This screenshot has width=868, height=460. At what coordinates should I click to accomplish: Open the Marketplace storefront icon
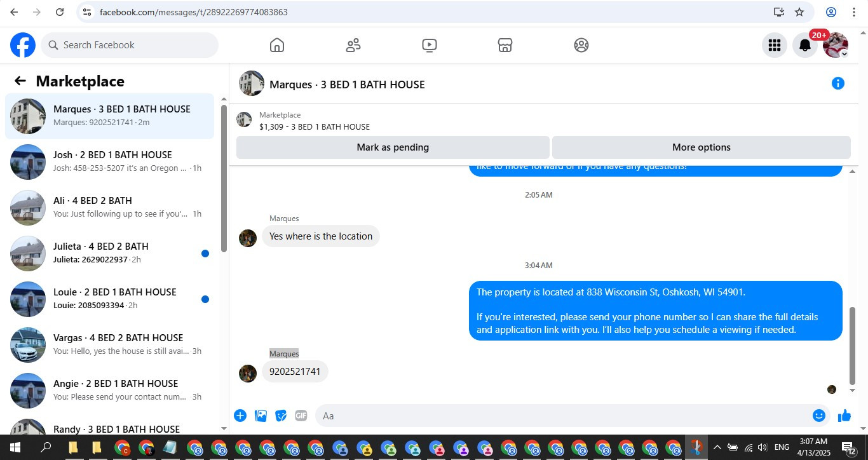[x=505, y=45]
